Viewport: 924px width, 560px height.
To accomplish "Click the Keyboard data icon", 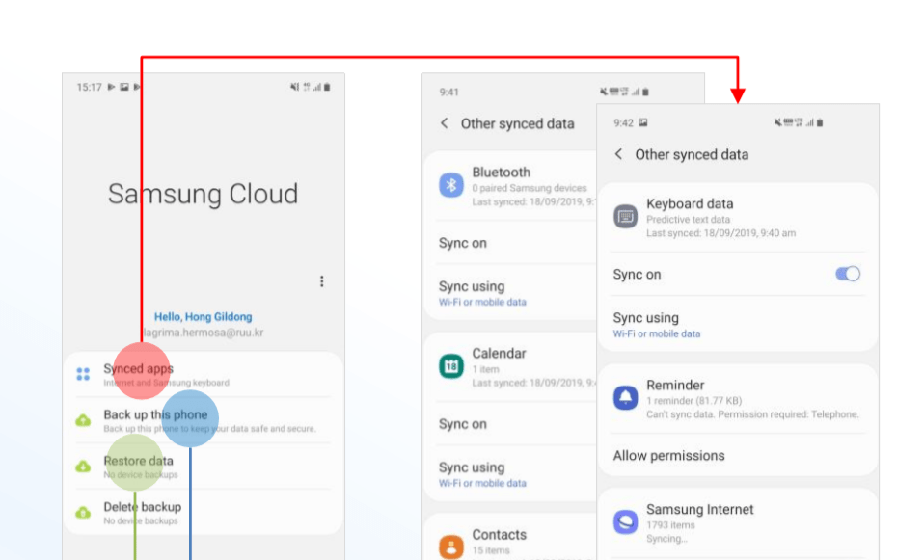I will 626,217.
